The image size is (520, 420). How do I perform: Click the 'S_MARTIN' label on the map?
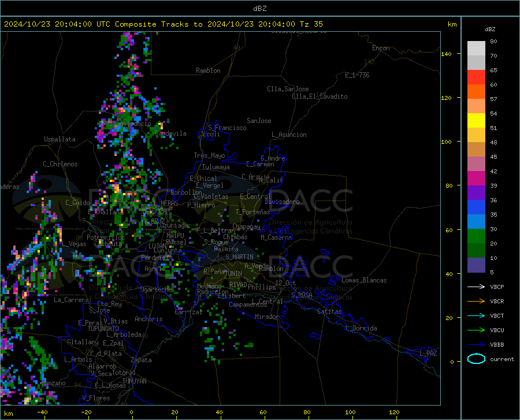pyautogui.click(x=239, y=257)
